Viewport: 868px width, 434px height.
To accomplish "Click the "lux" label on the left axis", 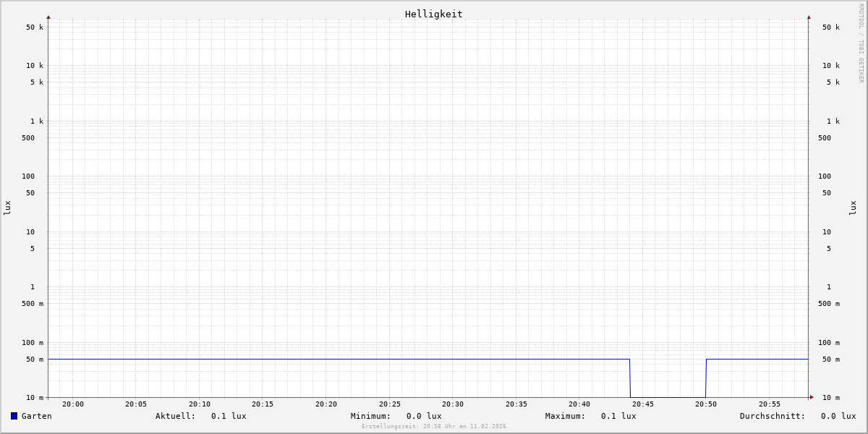I will 7,208.
